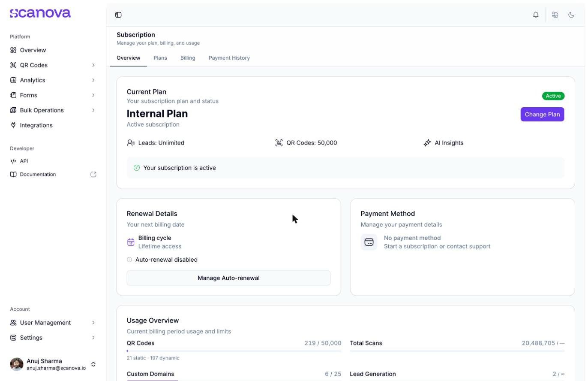Viewport: 588px width, 381px height.
Task: Click 'No payment method' text
Action: 412,238
